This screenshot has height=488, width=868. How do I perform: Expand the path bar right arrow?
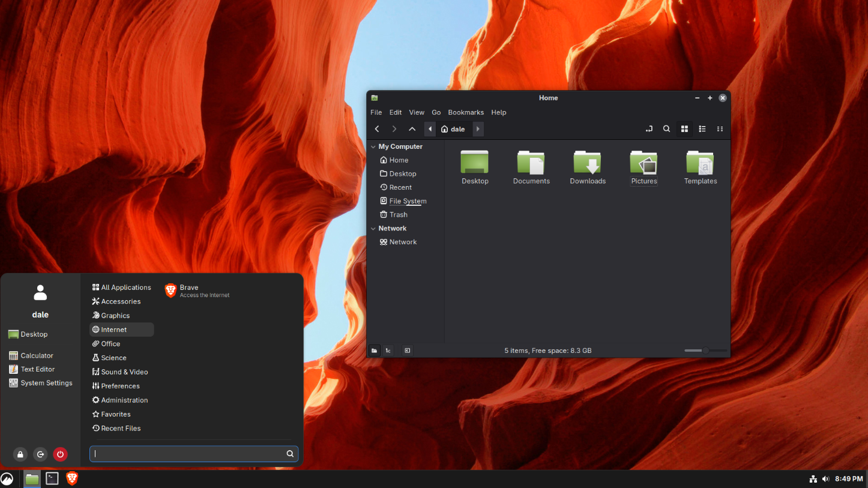(x=478, y=129)
